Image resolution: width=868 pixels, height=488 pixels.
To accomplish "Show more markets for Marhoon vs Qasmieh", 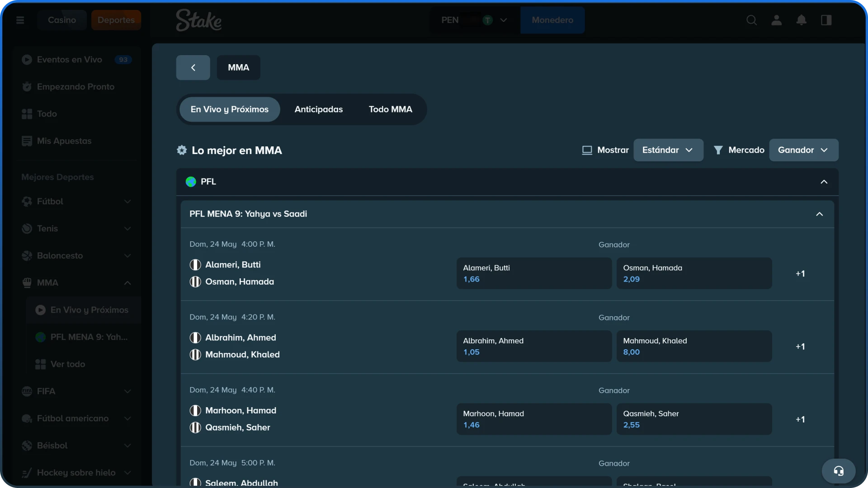I will (800, 419).
